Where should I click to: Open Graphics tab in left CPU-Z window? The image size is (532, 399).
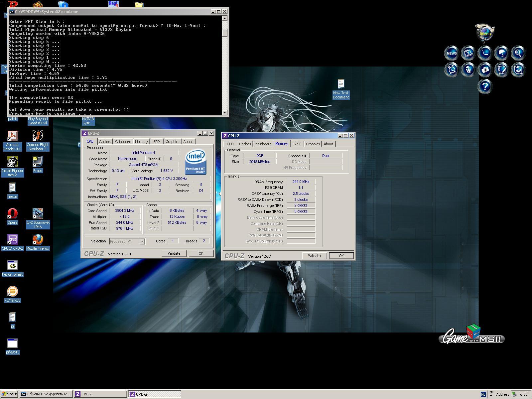click(172, 142)
